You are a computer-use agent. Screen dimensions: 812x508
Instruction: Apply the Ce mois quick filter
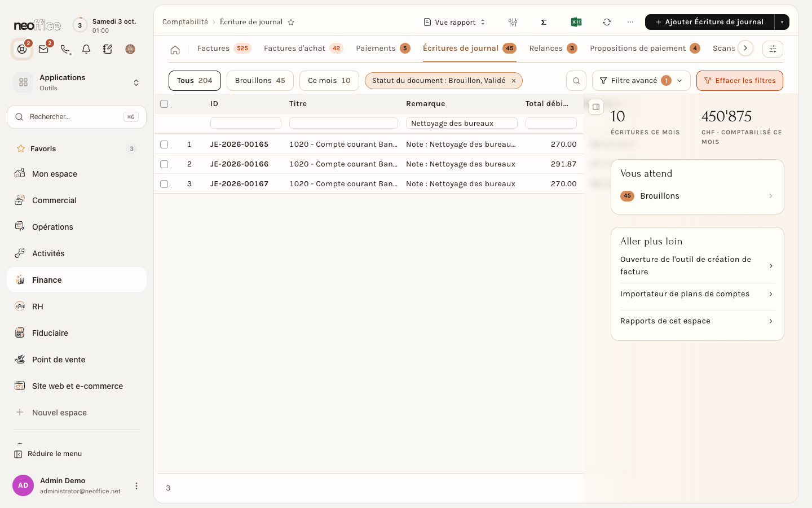[x=329, y=81]
